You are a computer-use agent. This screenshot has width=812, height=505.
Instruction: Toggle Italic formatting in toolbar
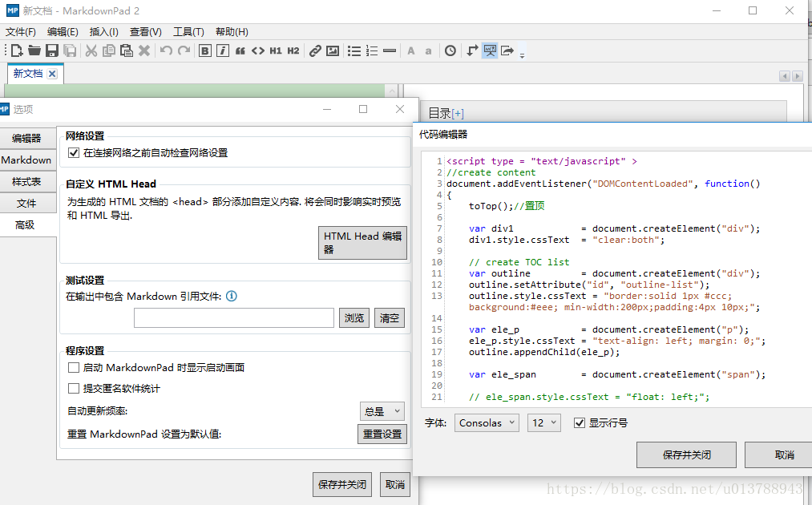coord(223,50)
